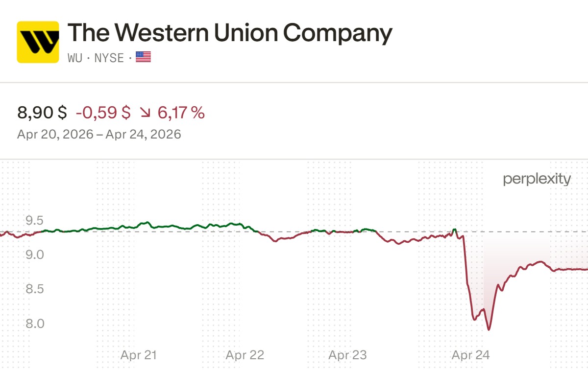Select the Apr 22 axis label

click(x=245, y=355)
